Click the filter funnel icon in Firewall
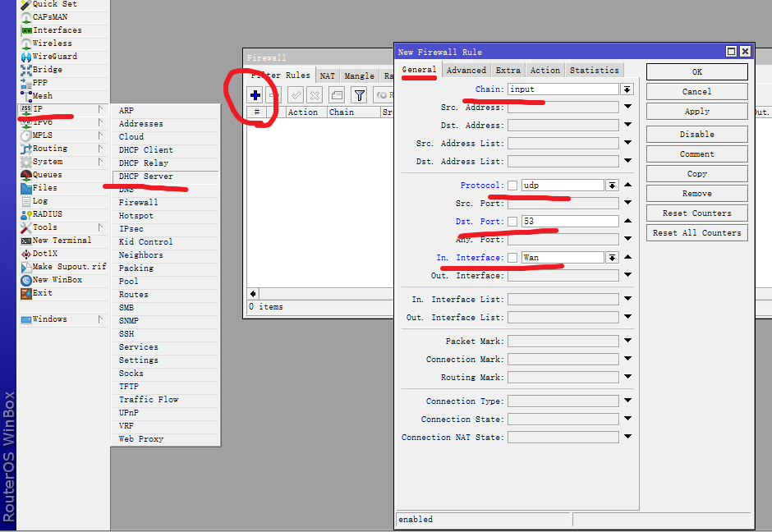This screenshot has height=532, width=772. point(360,95)
